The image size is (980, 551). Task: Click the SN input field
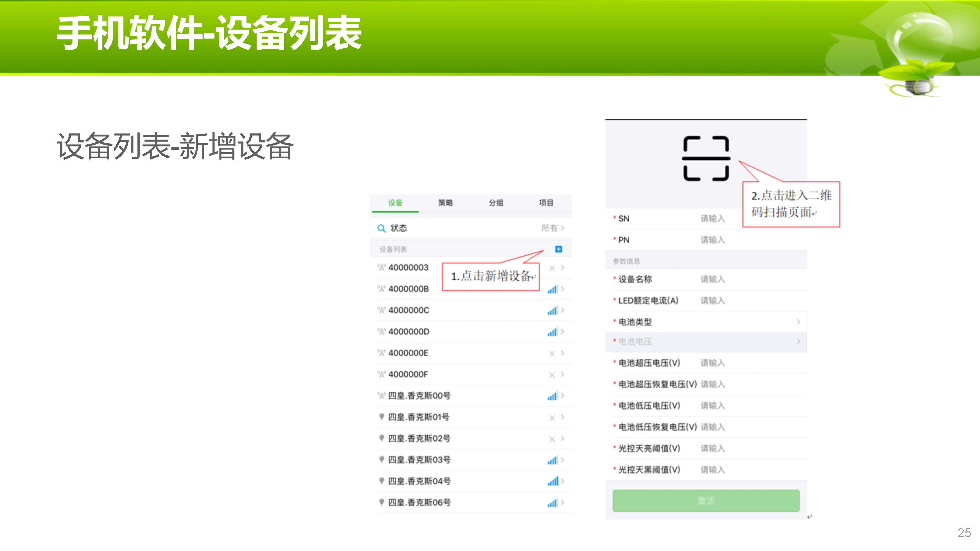pos(713,219)
